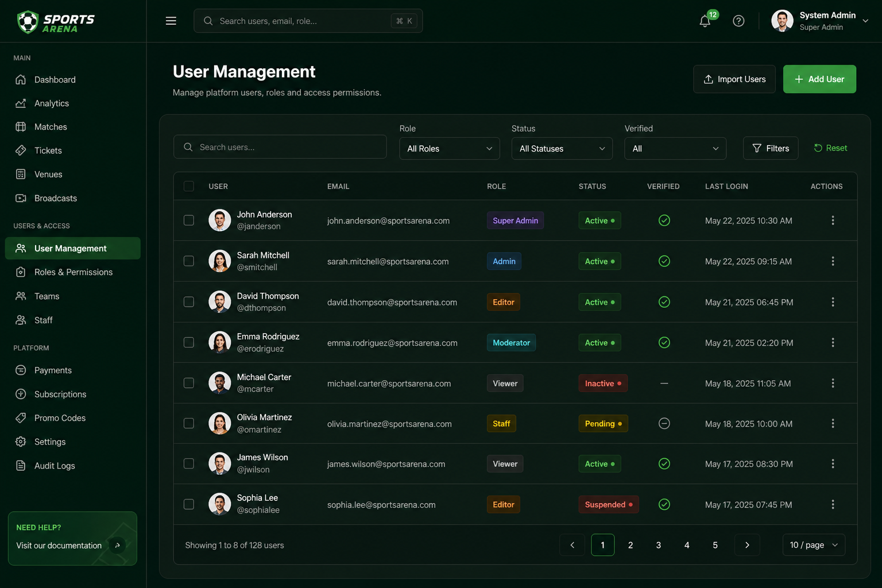
Task: Select Michael Carter's row checkbox
Action: point(188,383)
